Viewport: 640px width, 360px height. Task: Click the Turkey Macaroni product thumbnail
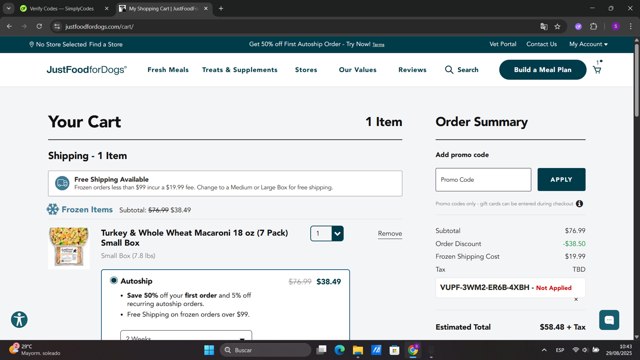pyautogui.click(x=69, y=247)
